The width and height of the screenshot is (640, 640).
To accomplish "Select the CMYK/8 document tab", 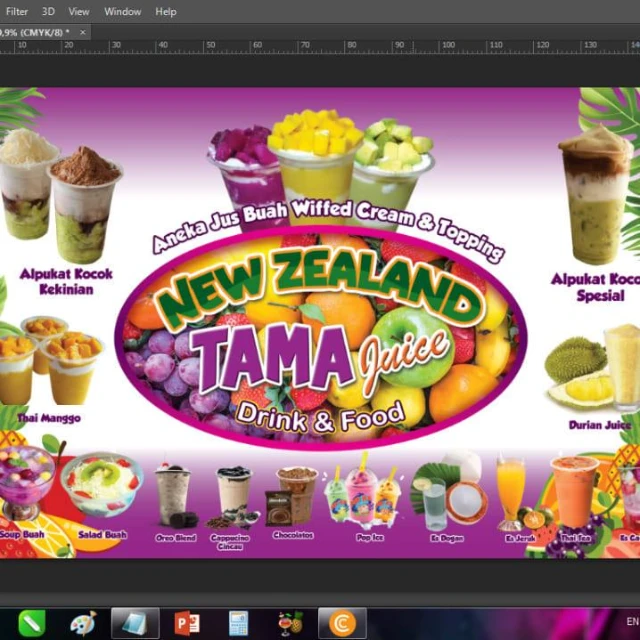I will (x=35, y=32).
